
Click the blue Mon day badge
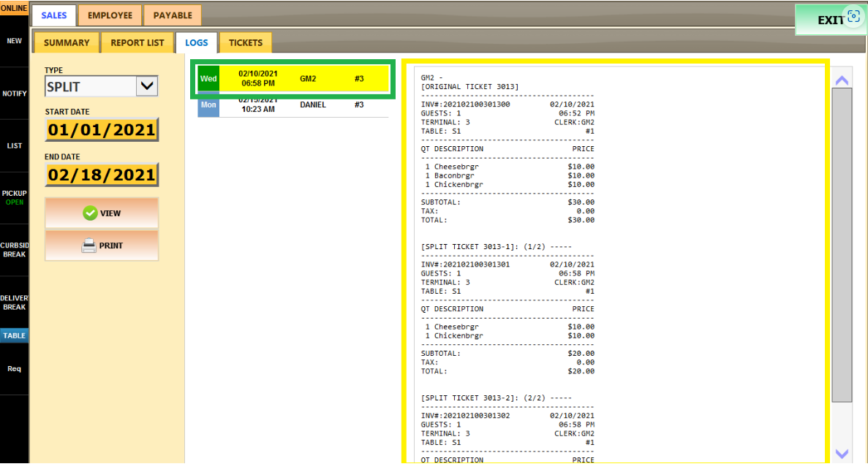point(208,104)
